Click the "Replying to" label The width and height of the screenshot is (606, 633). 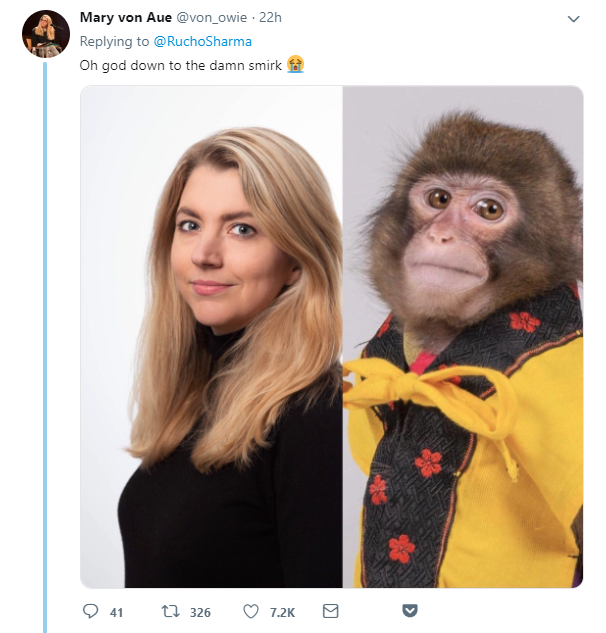tap(114, 41)
